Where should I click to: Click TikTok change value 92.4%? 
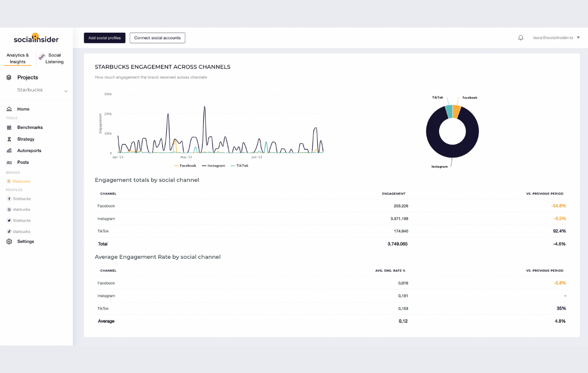pyautogui.click(x=560, y=231)
